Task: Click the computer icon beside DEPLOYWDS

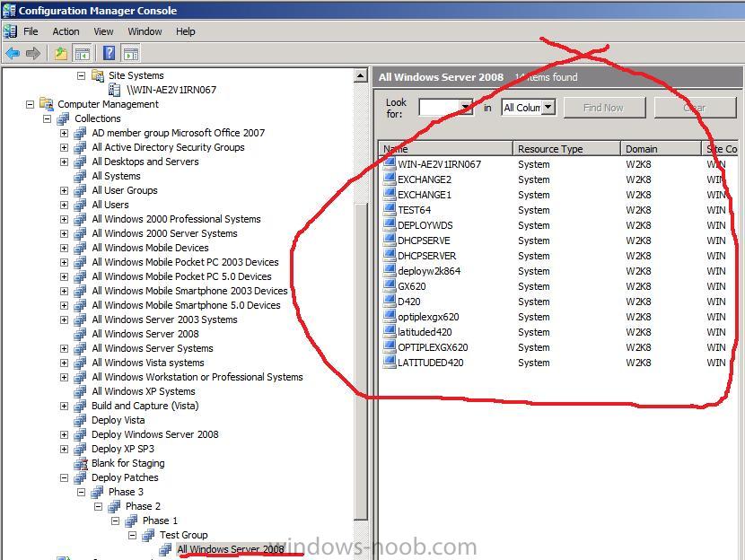Action: click(390, 224)
